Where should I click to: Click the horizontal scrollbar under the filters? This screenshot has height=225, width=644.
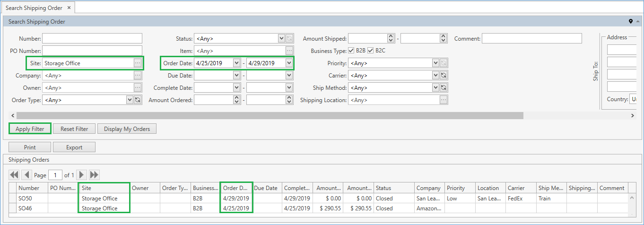(270, 116)
